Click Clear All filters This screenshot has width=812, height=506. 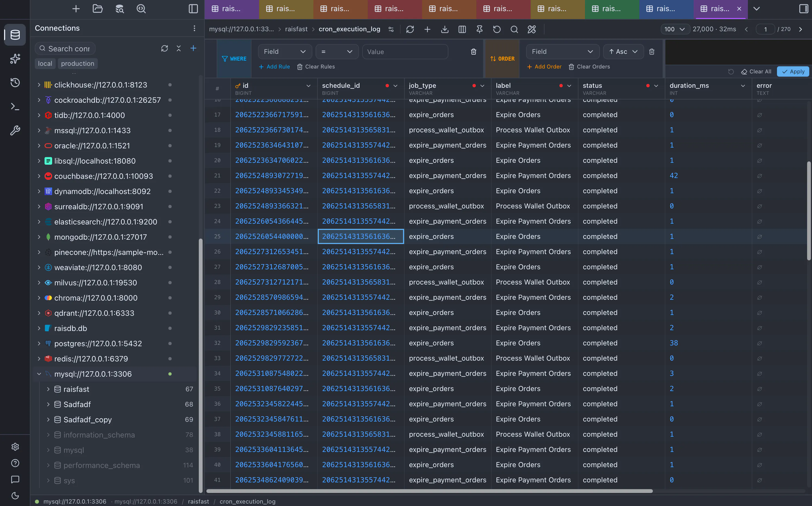[x=757, y=72]
